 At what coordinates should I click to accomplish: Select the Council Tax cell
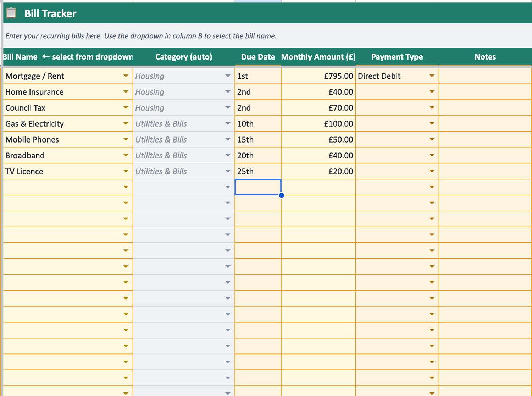click(x=68, y=108)
